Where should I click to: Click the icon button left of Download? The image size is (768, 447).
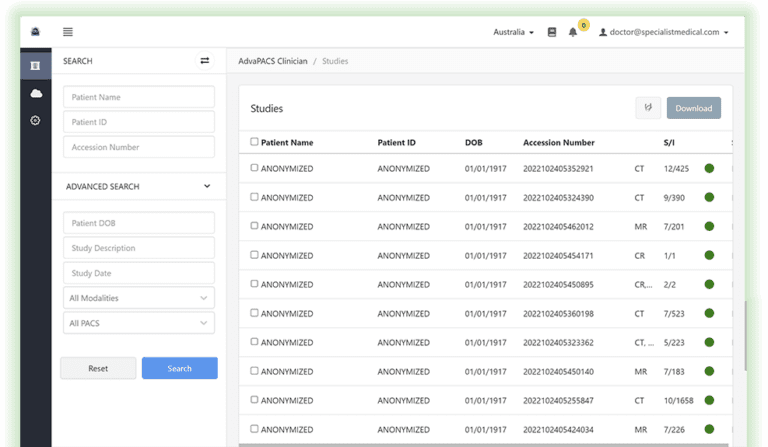pos(648,108)
